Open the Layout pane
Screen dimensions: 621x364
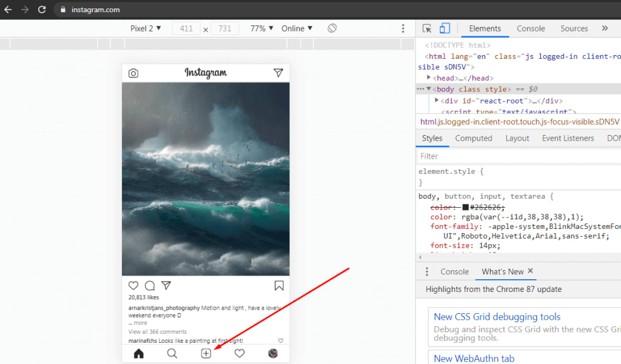tap(517, 138)
